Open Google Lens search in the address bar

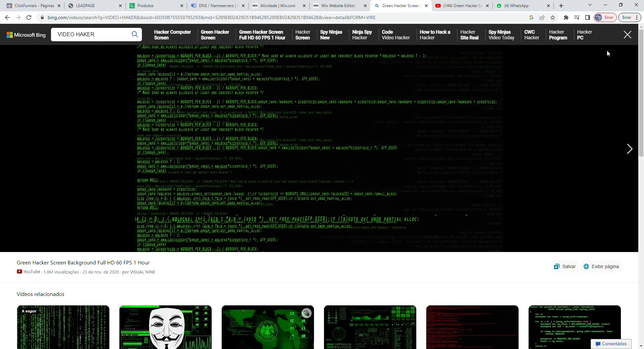(531, 17)
